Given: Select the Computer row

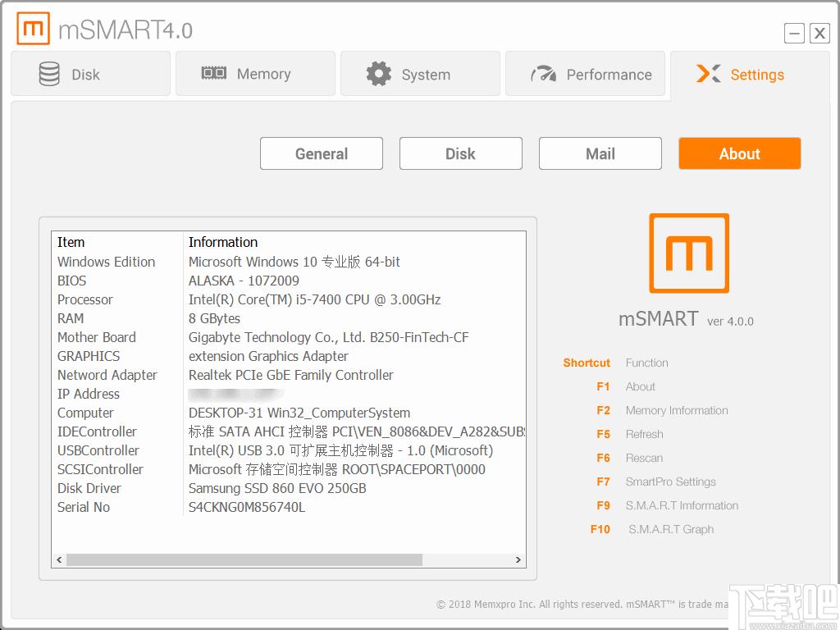Looking at the screenshot, I should [289, 413].
